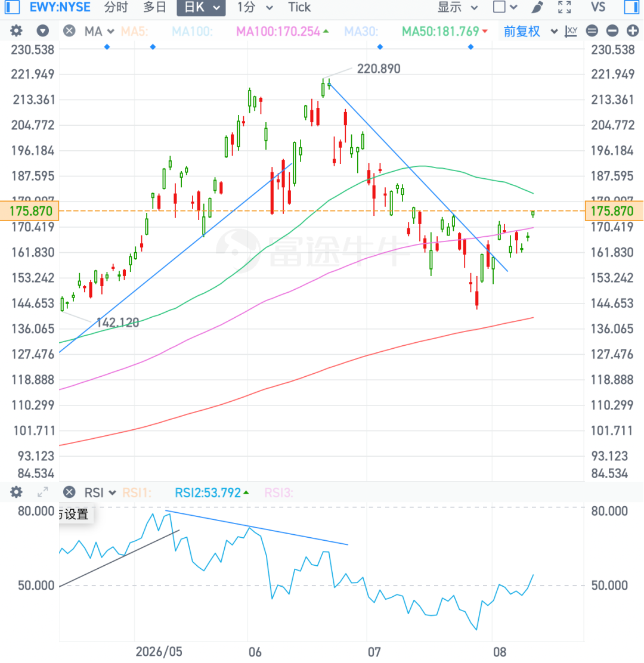Click the XY axis settings icon
Screen dimensions: 644x663
[571, 31]
